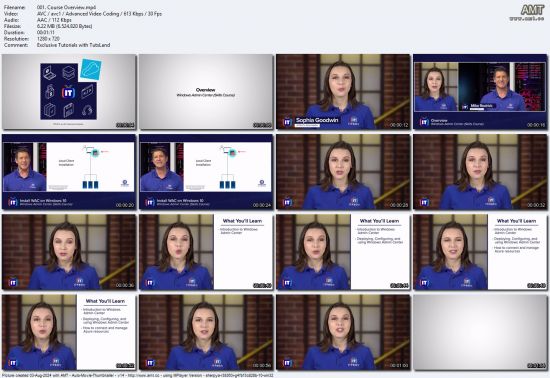Viewport: 550px width, 378px height.
Task: Click the 'Filesize:' label
Action: (x=13, y=26)
